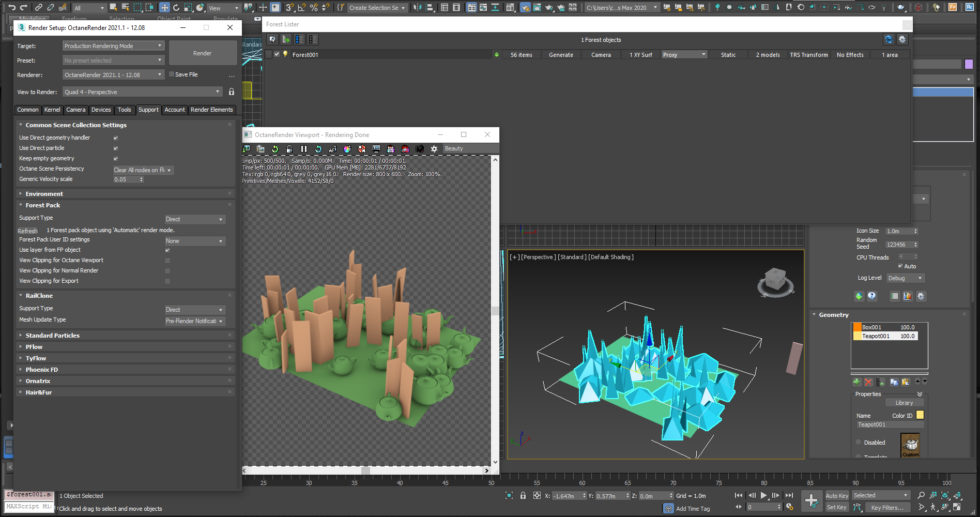Open the Forest Pack Support Type dropdown
This screenshot has height=517, width=980.
pos(194,219)
